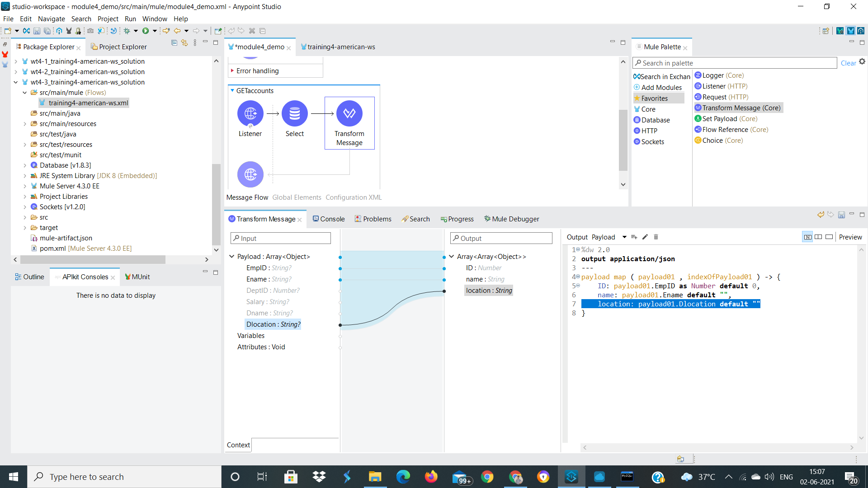Switch to split two-pane view layout
868x488 pixels.
coord(818,237)
